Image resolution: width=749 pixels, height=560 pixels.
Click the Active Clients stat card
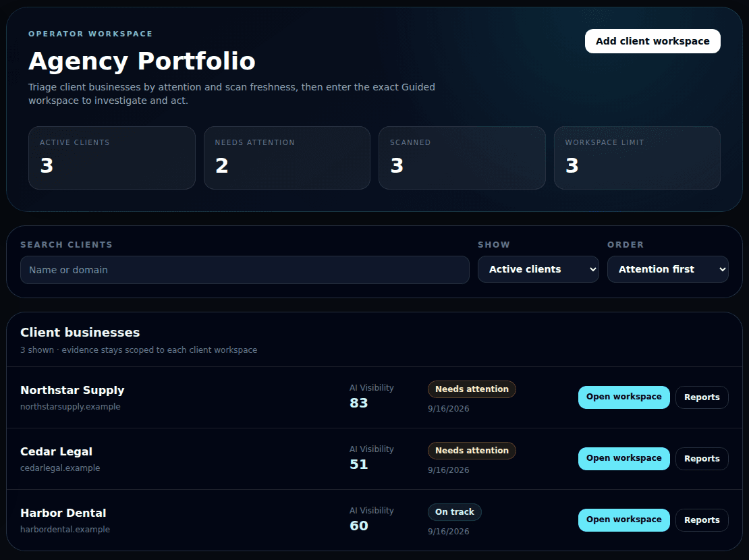tap(112, 158)
